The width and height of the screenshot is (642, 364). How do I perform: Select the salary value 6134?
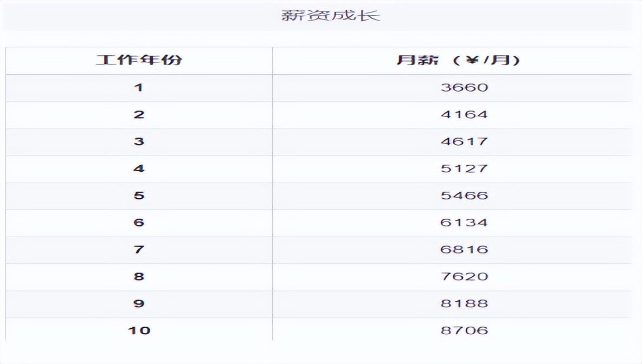464,223
